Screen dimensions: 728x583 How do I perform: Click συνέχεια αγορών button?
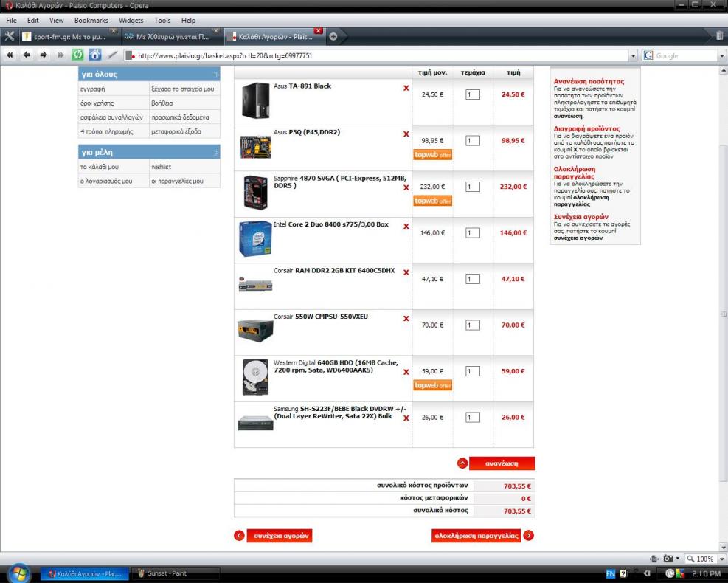click(x=280, y=536)
